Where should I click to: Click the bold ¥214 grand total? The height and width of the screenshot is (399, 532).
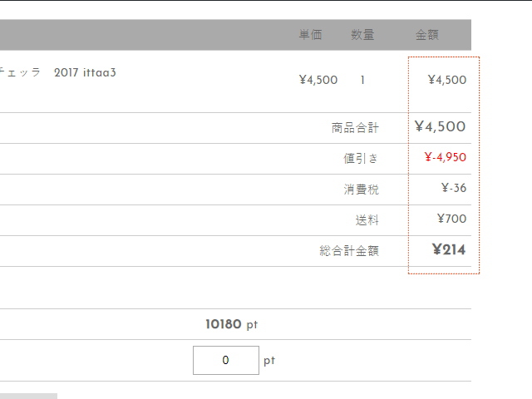449,249
